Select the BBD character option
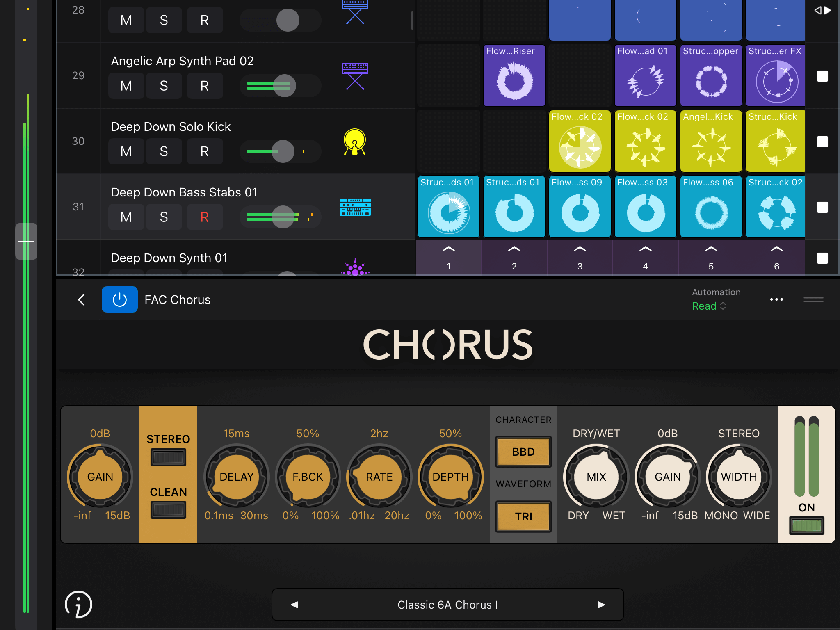Viewport: 840px width, 630px height. [523, 452]
